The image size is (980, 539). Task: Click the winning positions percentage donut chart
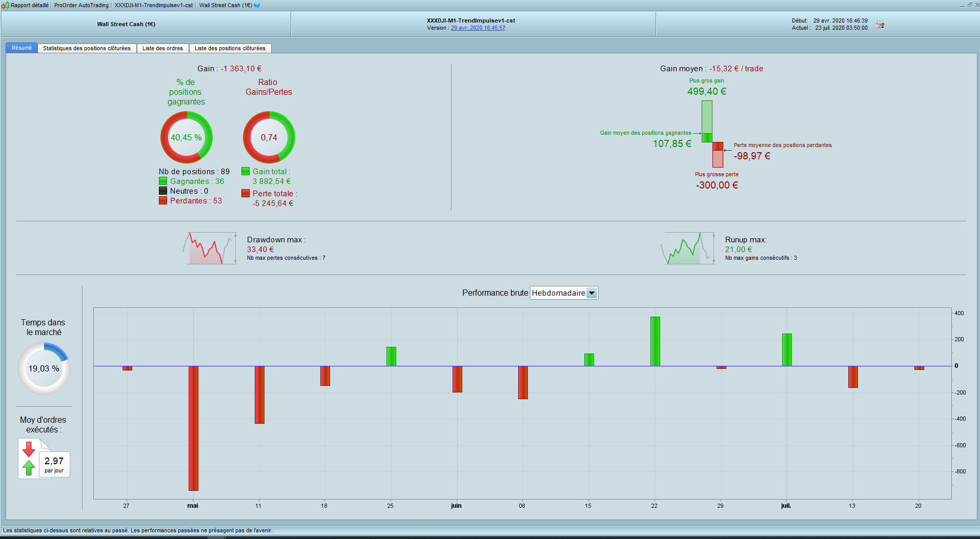pos(186,137)
